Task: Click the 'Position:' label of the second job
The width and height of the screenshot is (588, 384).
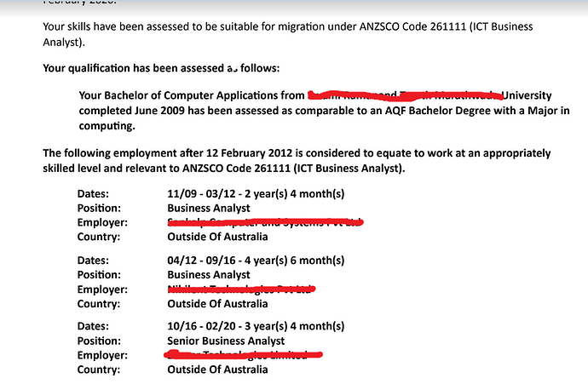Action: click(x=99, y=275)
